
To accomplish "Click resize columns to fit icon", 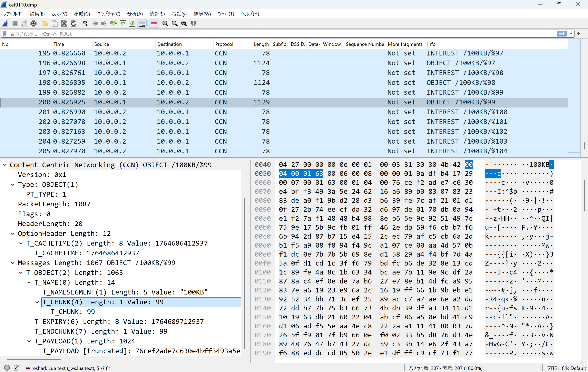I will click(193, 23).
